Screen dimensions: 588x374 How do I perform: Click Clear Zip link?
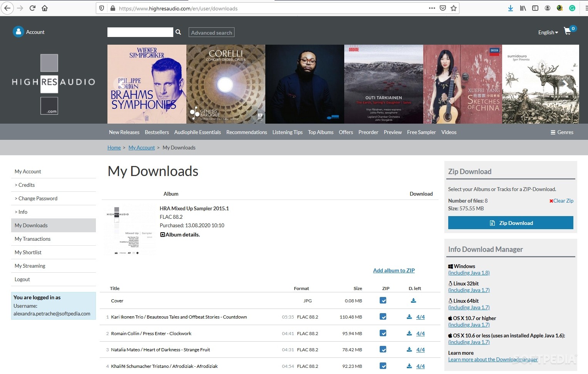point(561,201)
